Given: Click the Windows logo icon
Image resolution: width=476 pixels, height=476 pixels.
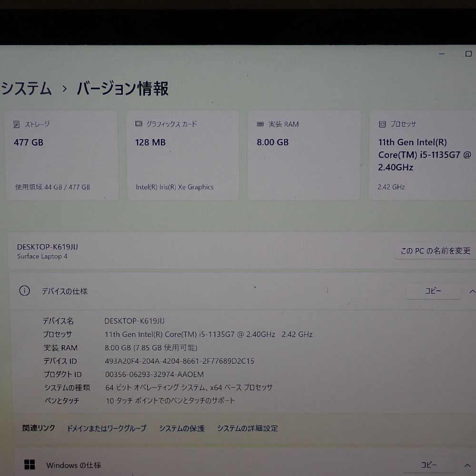Looking at the screenshot, I should point(30,465).
